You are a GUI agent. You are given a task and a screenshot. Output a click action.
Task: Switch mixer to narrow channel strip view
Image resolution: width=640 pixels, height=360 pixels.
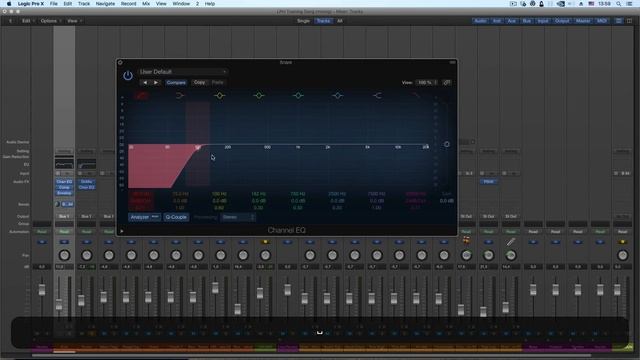click(619, 21)
